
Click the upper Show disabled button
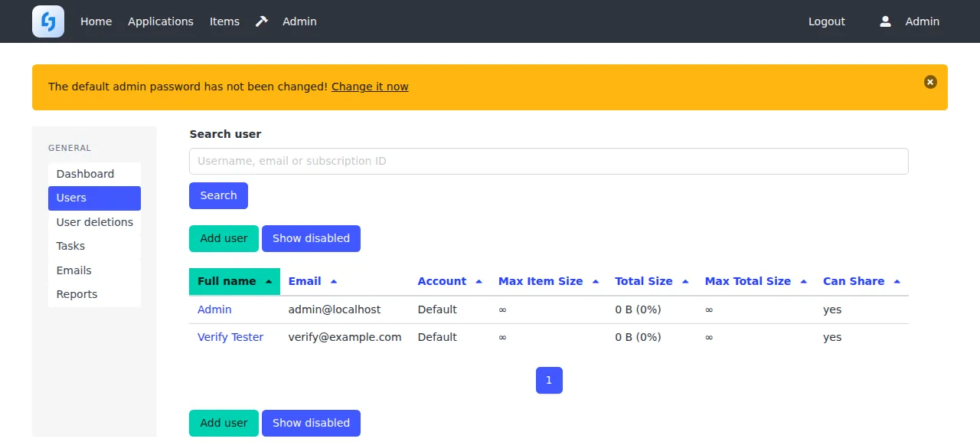pyautogui.click(x=311, y=238)
